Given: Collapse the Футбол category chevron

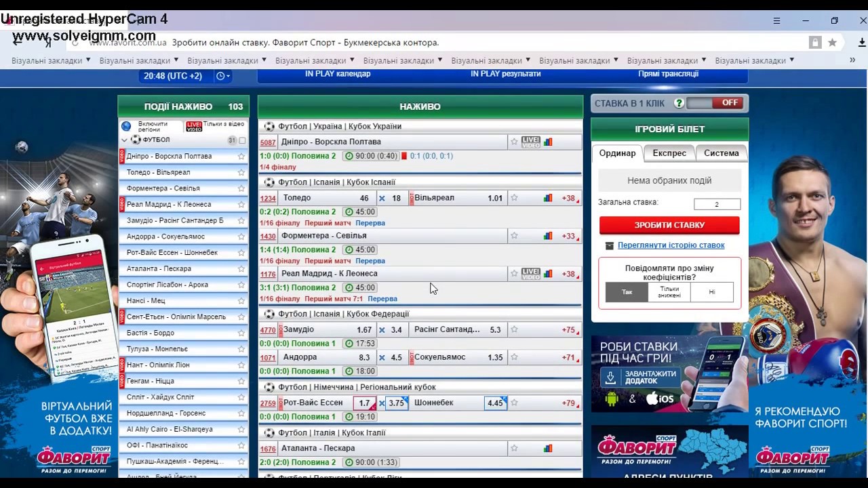Looking at the screenshot, I should (124, 140).
